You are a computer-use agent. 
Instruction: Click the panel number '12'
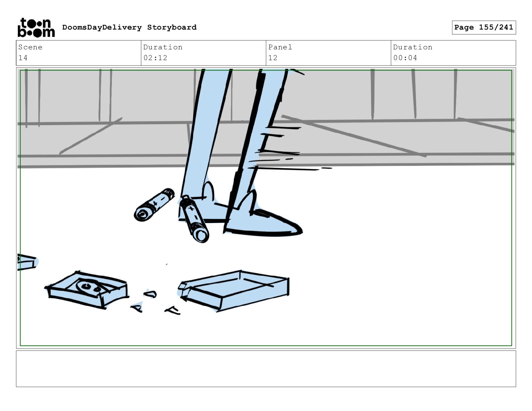coord(273,58)
